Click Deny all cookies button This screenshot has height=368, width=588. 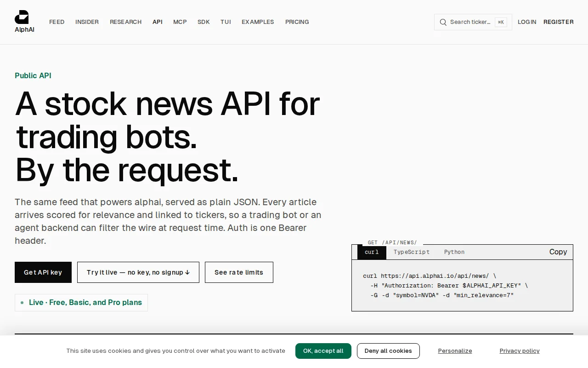tap(388, 351)
